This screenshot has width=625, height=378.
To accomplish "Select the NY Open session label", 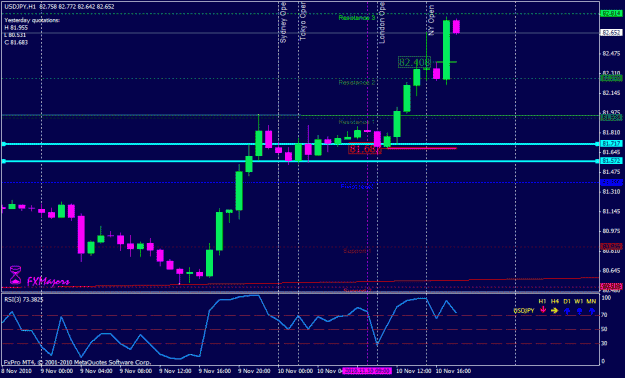I will coord(431,20).
